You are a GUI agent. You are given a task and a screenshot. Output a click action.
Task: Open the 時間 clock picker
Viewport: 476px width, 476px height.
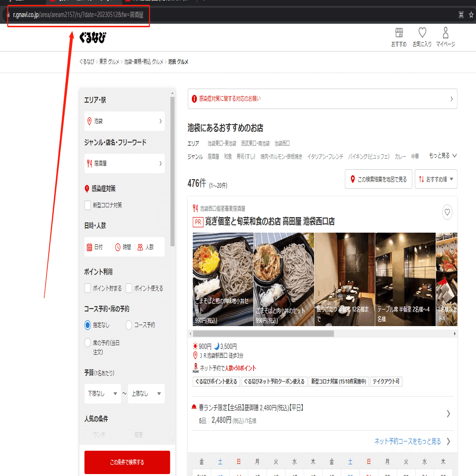[123, 247]
